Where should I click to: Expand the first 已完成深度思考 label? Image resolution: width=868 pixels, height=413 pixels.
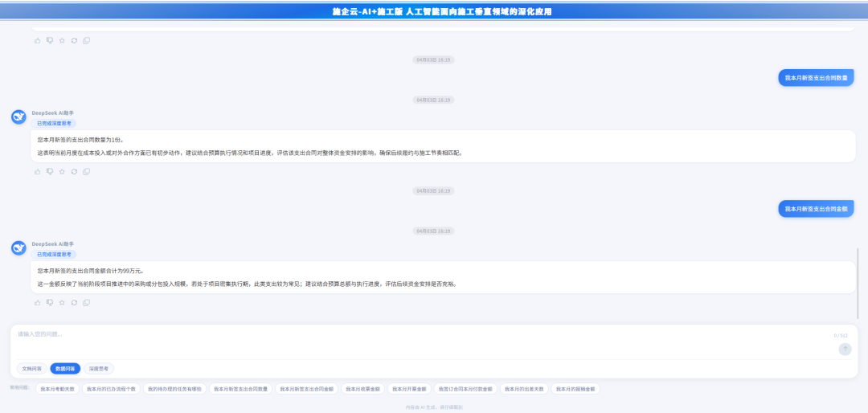point(55,124)
